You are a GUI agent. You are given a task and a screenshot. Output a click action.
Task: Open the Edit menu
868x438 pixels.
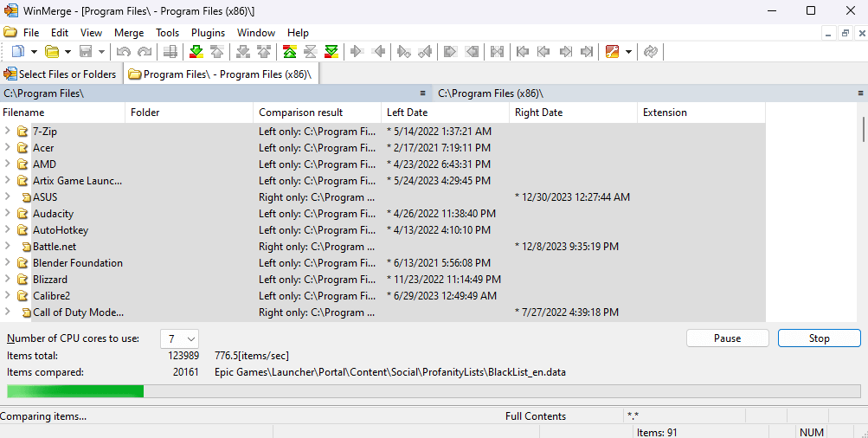tap(60, 33)
